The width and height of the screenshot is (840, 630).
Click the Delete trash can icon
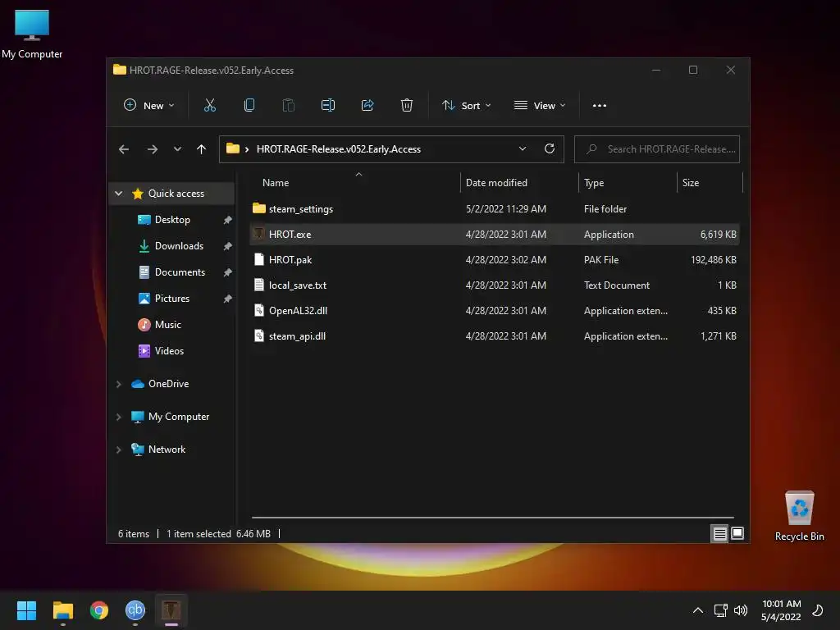(407, 106)
